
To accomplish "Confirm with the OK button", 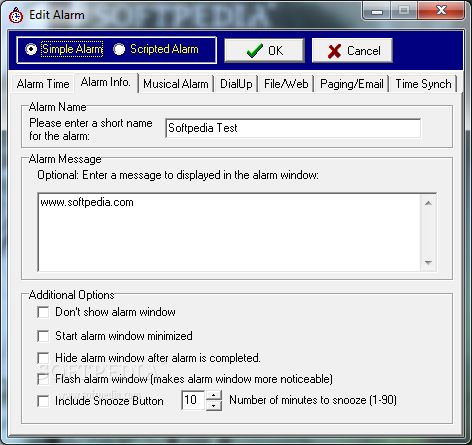I will 264,51.
